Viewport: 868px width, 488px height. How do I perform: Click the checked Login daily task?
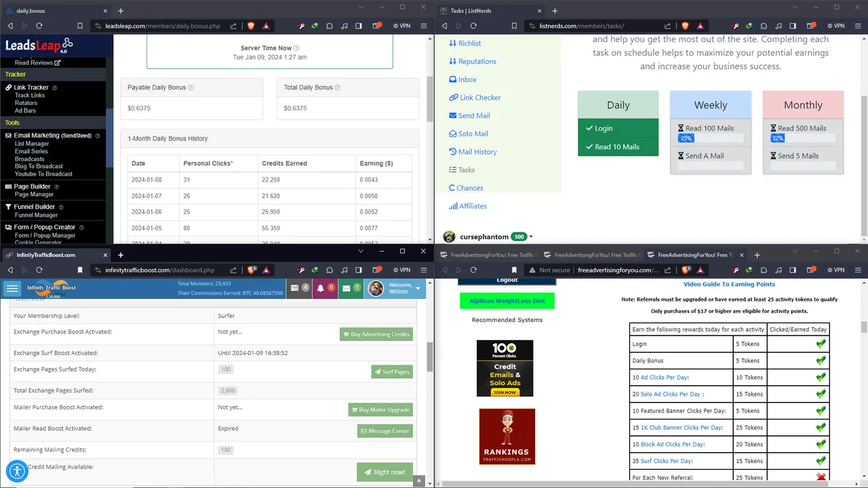tap(618, 128)
